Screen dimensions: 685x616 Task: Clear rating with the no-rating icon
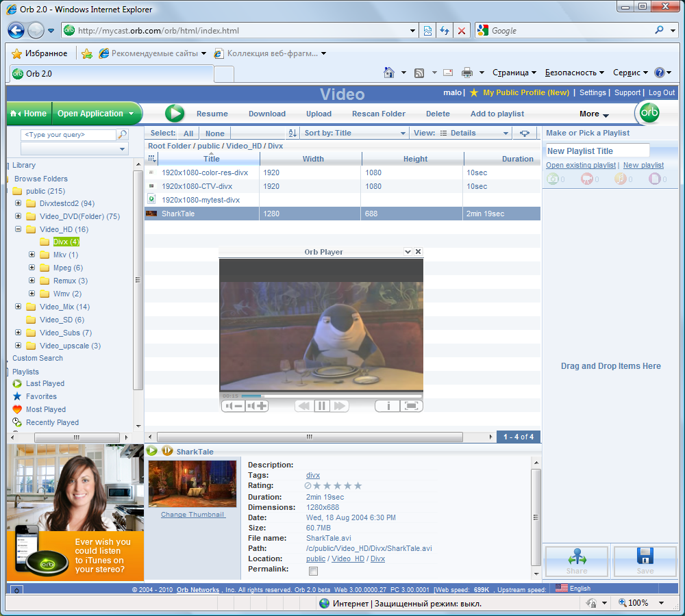click(308, 485)
